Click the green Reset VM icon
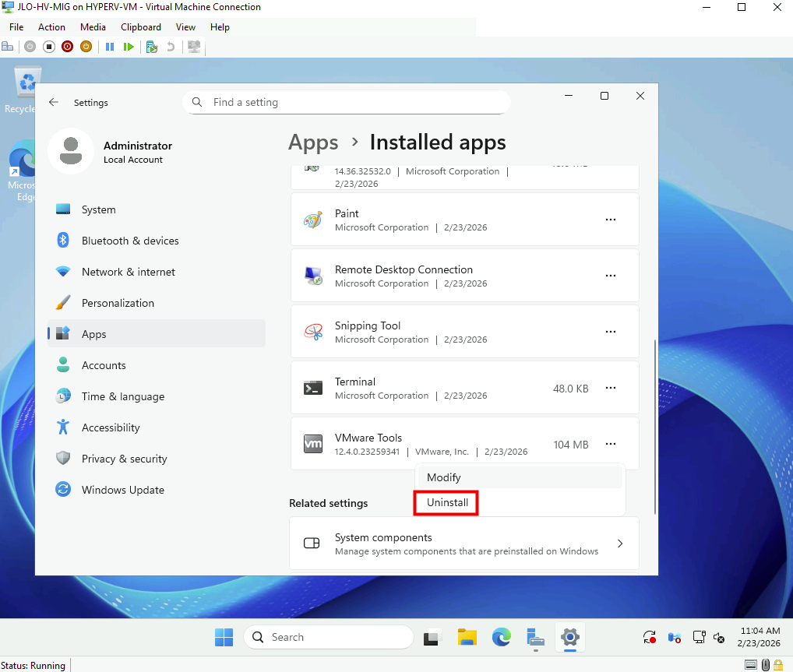 pyautogui.click(x=128, y=47)
